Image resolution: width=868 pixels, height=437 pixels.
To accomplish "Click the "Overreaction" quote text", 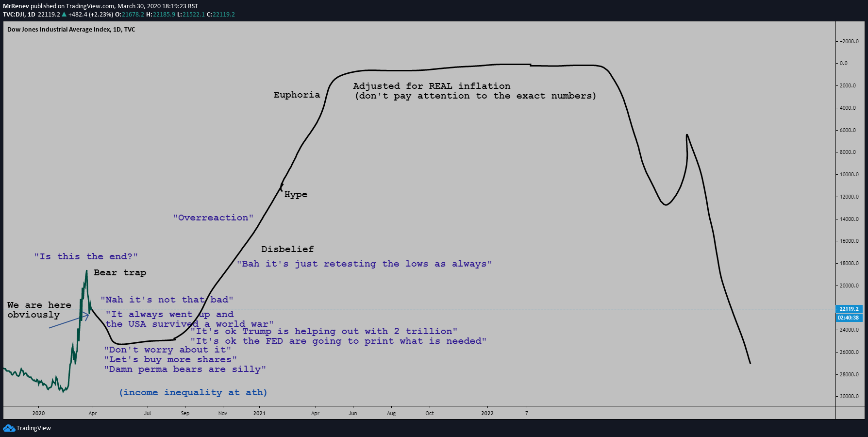I will click(213, 218).
